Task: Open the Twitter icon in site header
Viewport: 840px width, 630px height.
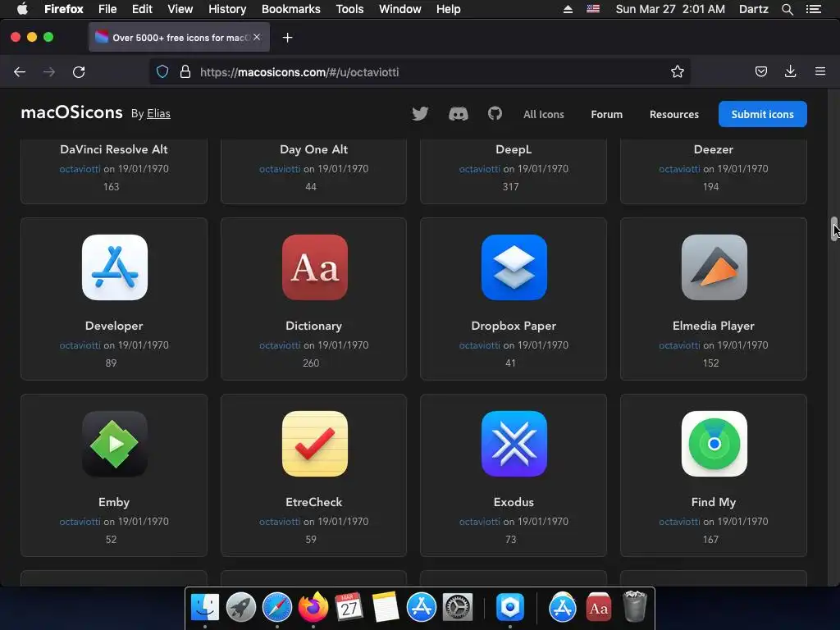Action: coord(420,113)
